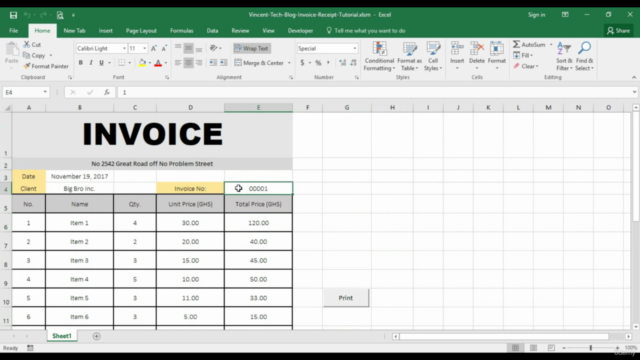Toggle Wrap Text
The height and width of the screenshot is (360, 640).
tap(252, 48)
